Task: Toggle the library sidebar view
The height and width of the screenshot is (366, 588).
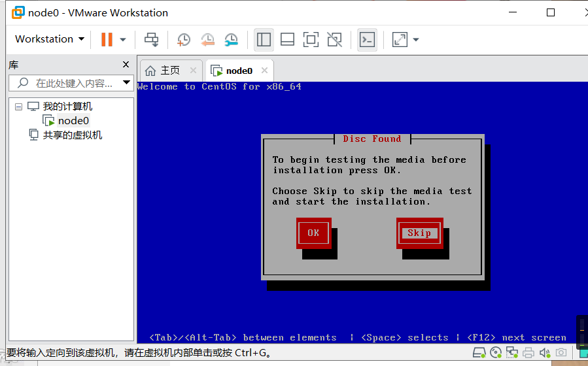Action: (264, 39)
